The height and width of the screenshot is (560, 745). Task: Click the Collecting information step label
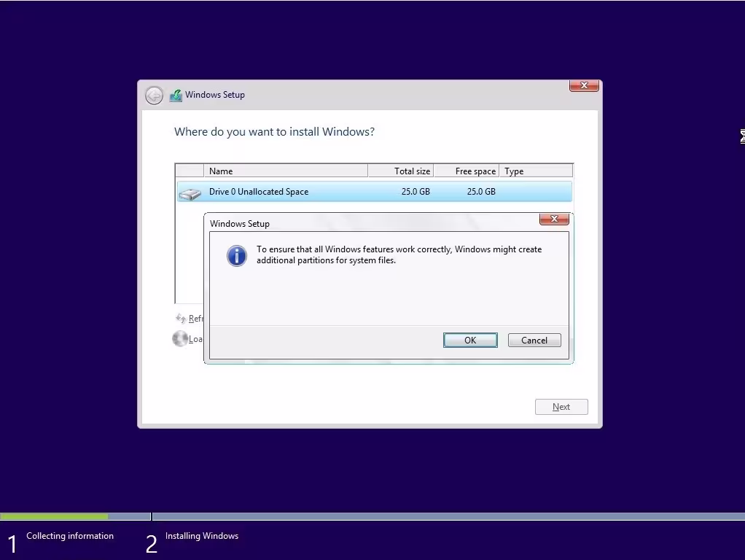tap(70, 536)
